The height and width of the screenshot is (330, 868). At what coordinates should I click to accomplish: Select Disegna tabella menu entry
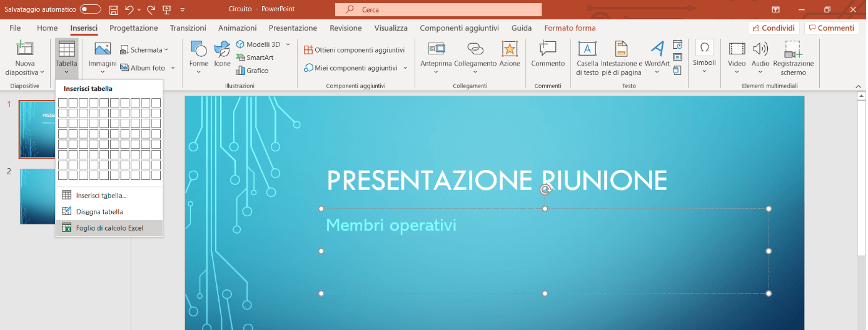pyautogui.click(x=99, y=212)
